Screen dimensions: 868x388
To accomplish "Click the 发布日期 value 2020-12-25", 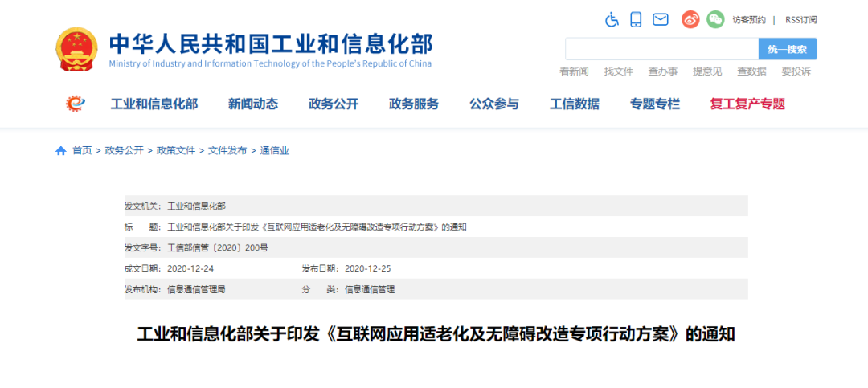I will [368, 268].
